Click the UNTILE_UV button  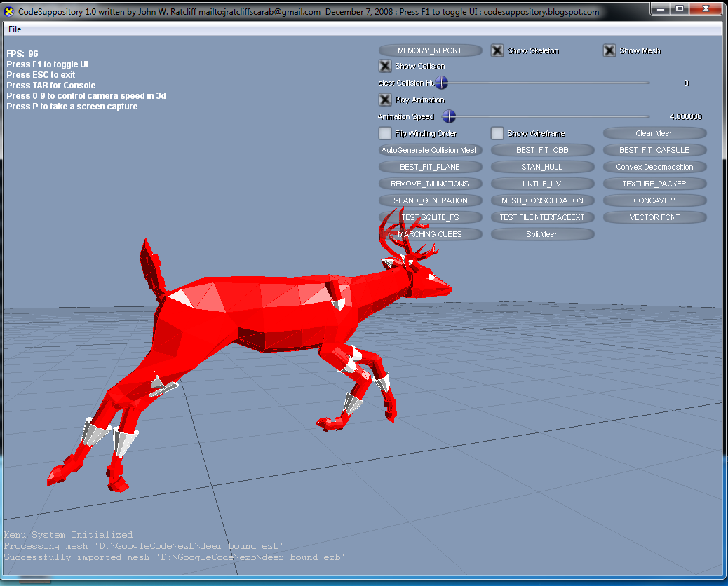[542, 184]
